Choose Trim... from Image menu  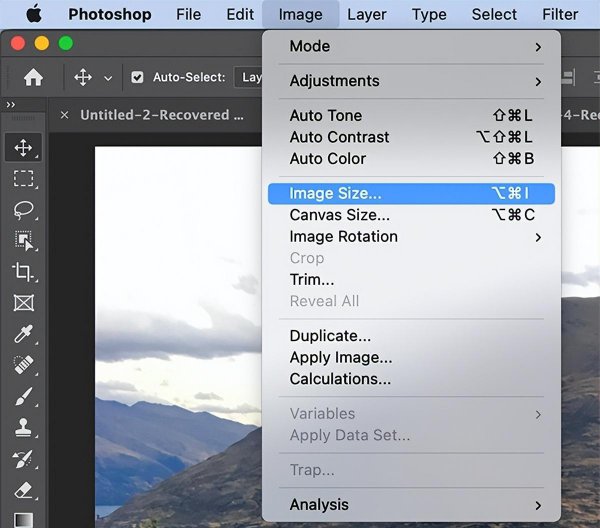[x=411, y=280]
